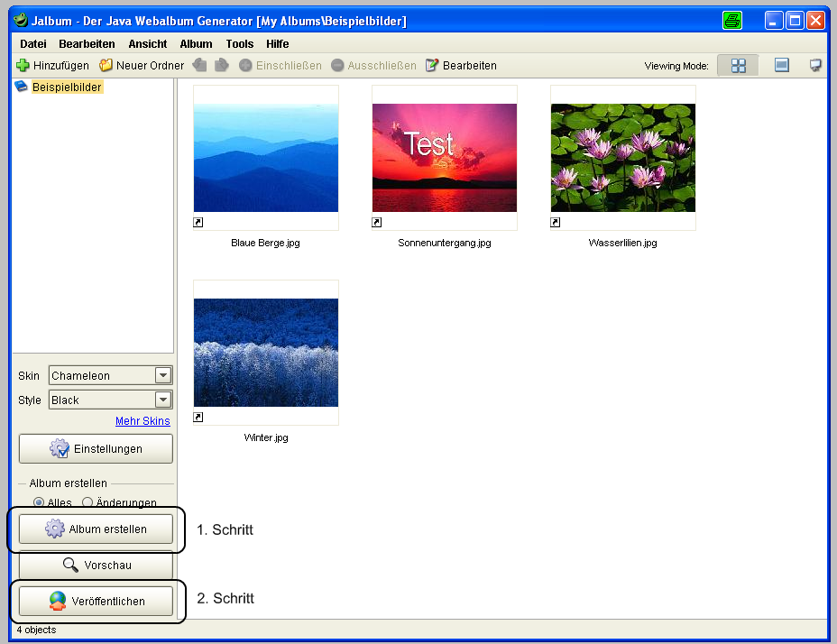The width and height of the screenshot is (837, 644).
Task: Open the Ansicht menu
Action: (x=147, y=44)
